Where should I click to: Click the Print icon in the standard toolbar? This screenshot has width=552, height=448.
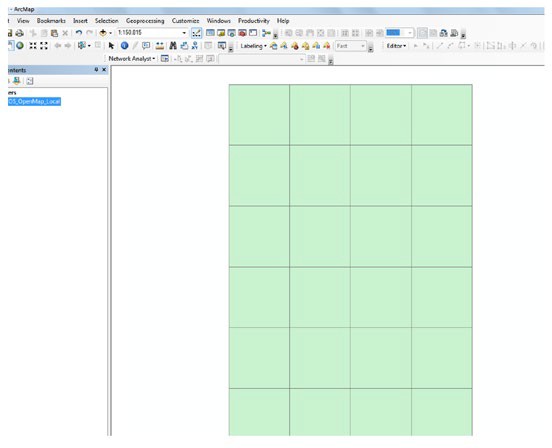(20, 33)
